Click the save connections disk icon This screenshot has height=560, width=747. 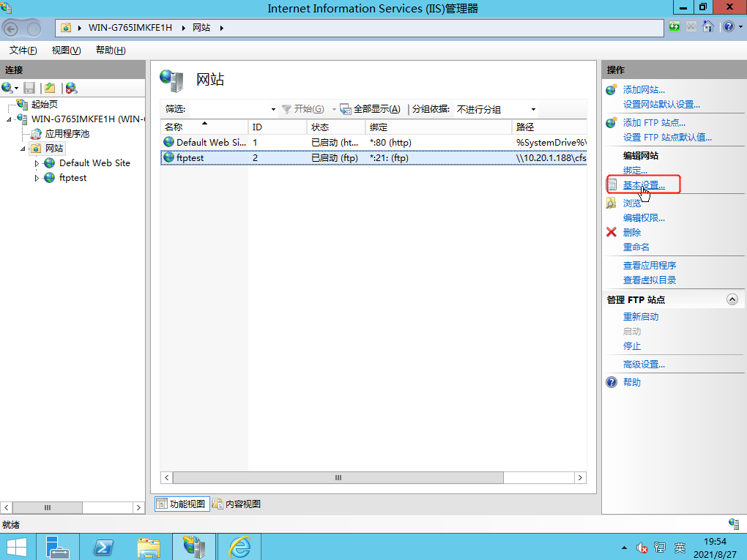(29, 88)
